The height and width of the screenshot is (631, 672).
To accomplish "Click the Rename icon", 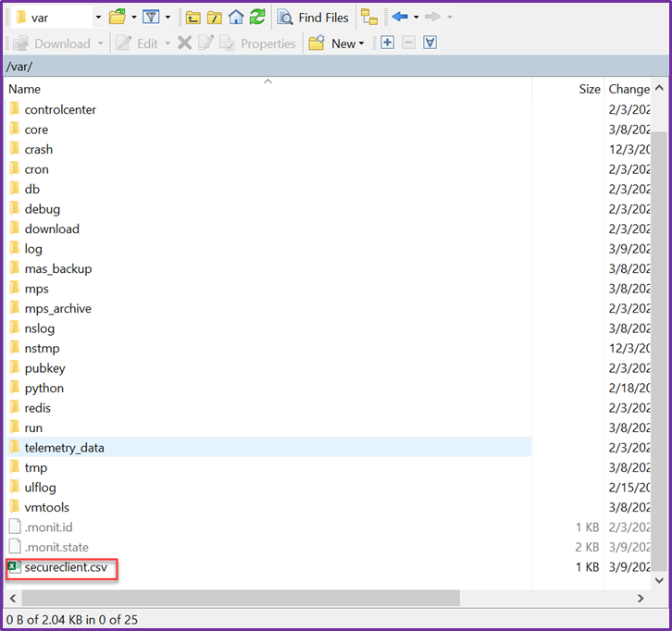I will pyautogui.click(x=205, y=43).
